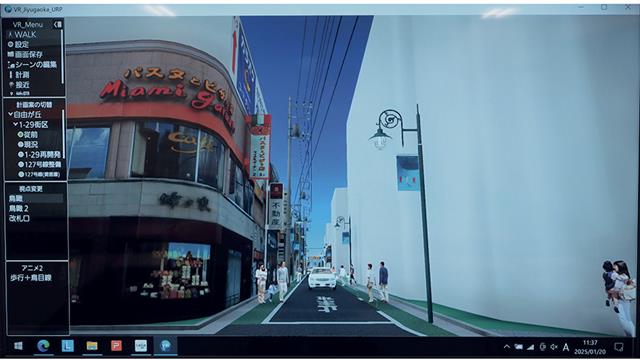The width and height of the screenshot is (640, 360).
Task: Open the PowerPoint taskbar icon
Action: point(116,346)
